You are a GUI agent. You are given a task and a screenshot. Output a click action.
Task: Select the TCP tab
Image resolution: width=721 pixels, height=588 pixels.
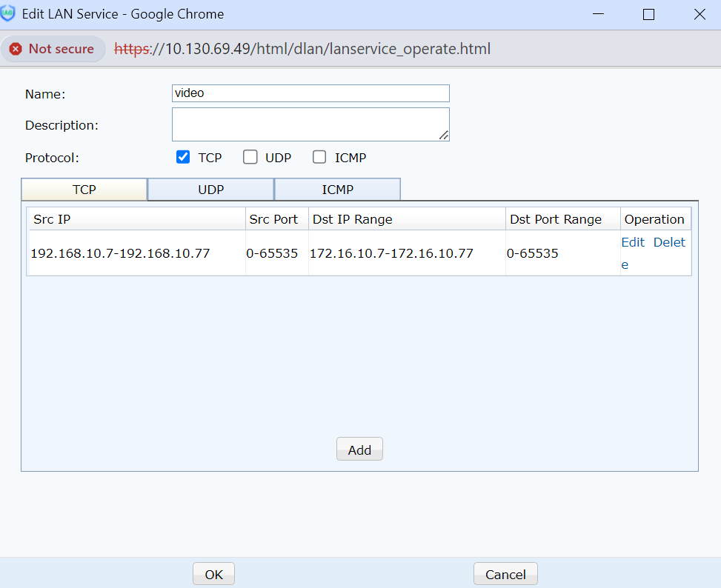click(x=84, y=190)
